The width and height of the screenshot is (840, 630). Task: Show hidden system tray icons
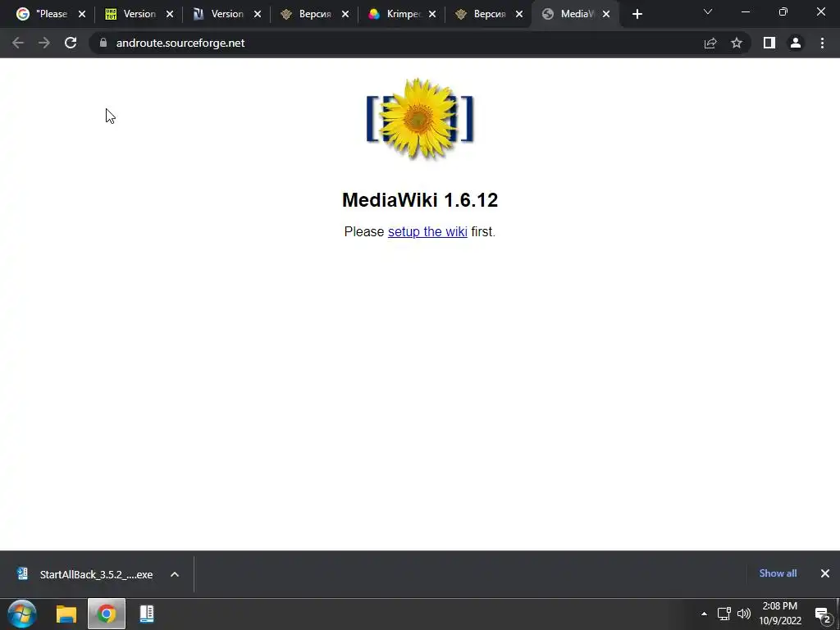(704, 614)
